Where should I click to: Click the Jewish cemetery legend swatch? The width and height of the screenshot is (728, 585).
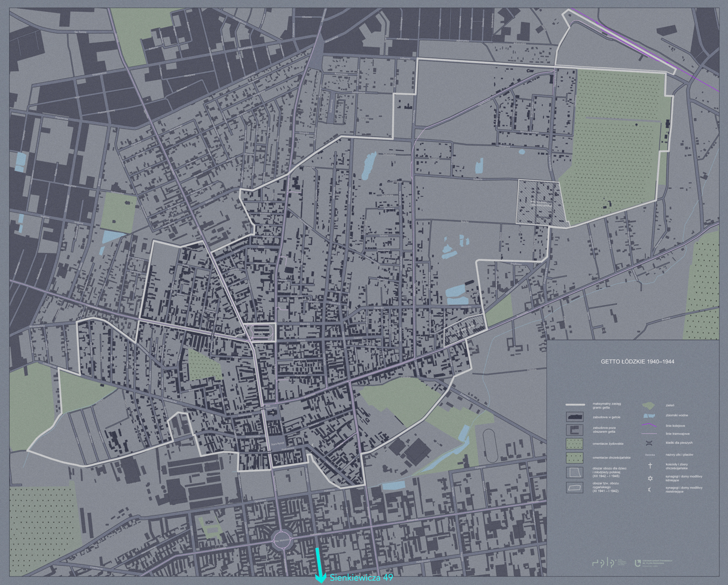tap(574, 443)
